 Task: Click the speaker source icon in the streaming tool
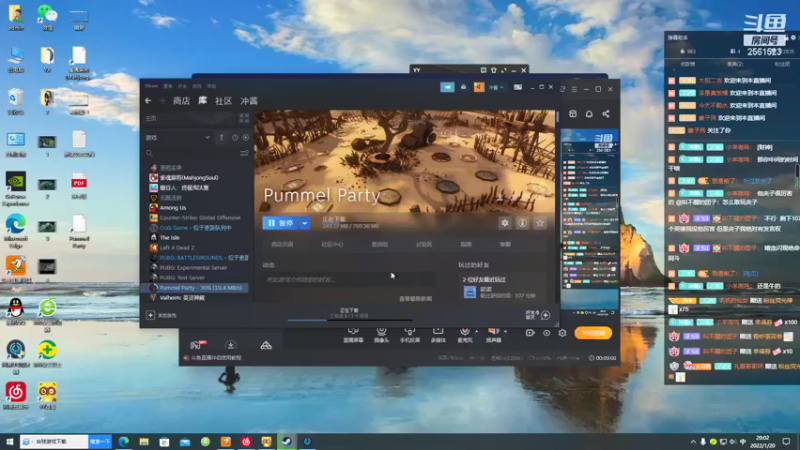coord(493,333)
